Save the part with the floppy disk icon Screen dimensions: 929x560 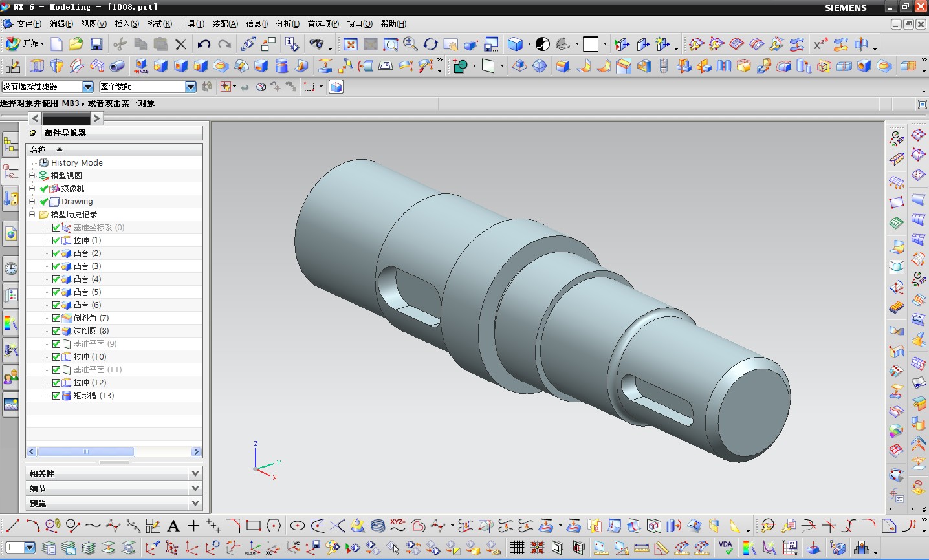(x=96, y=44)
